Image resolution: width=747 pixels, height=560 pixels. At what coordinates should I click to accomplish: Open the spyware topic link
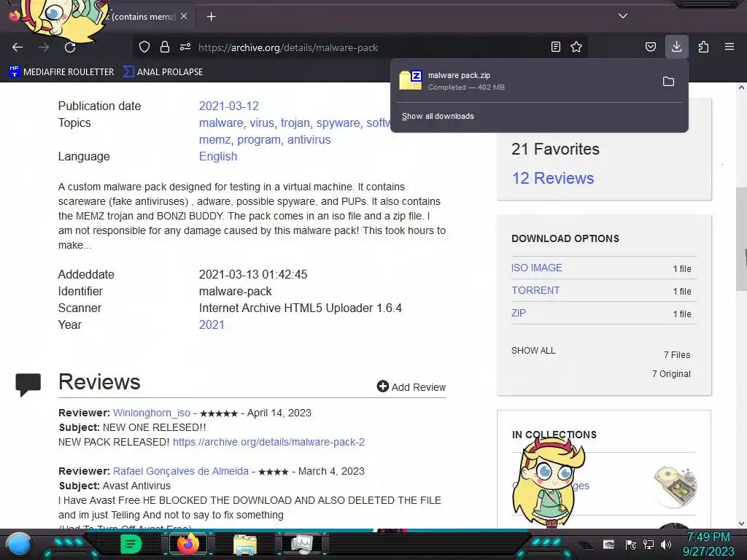(x=338, y=122)
